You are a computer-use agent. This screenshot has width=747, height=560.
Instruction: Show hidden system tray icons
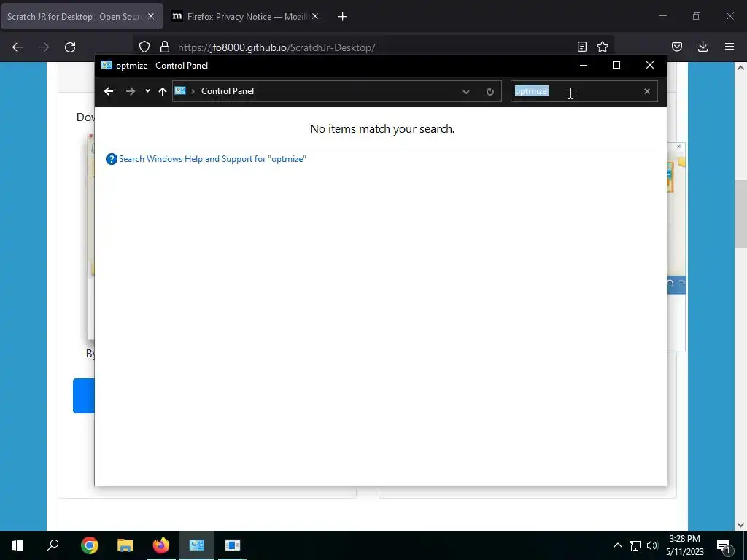[617, 545]
